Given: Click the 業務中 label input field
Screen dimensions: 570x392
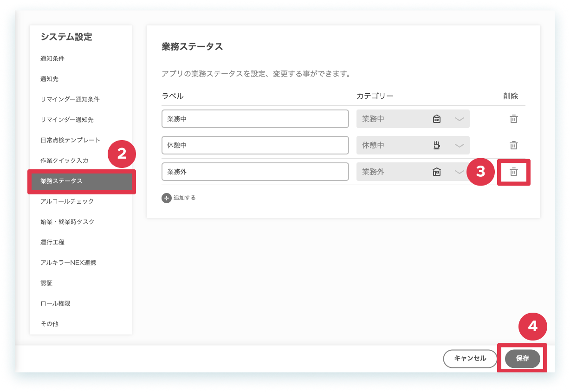Looking at the screenshot, I should coord(255,119).
